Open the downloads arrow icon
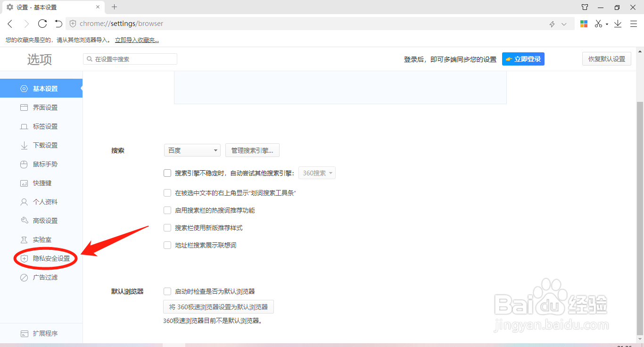Image resolution: width=644 pixels, height=347 pixels. click(618, 24)
